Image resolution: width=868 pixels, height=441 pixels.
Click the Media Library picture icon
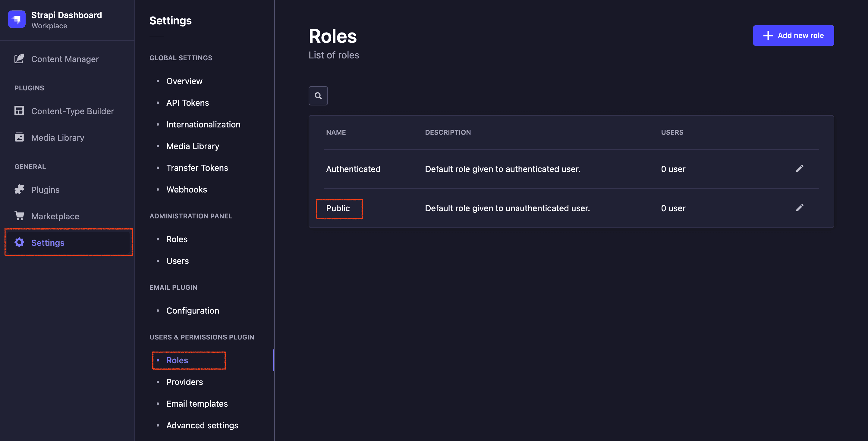tap(19, 137)
